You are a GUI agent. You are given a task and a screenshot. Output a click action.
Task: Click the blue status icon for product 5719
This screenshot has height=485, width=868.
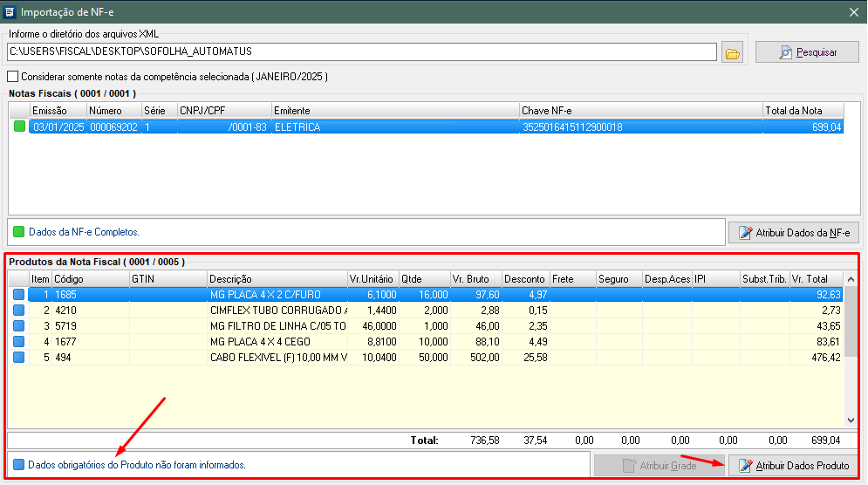pos(19,325)
